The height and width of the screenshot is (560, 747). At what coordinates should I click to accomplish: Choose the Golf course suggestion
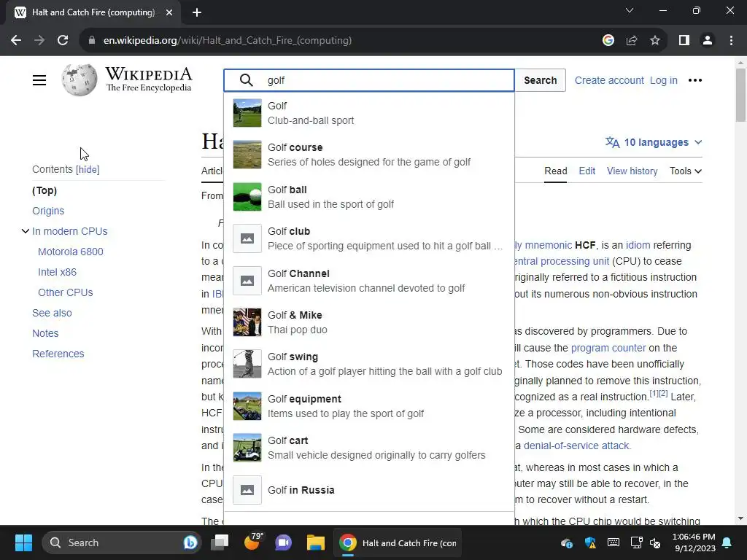coord(368,155)
